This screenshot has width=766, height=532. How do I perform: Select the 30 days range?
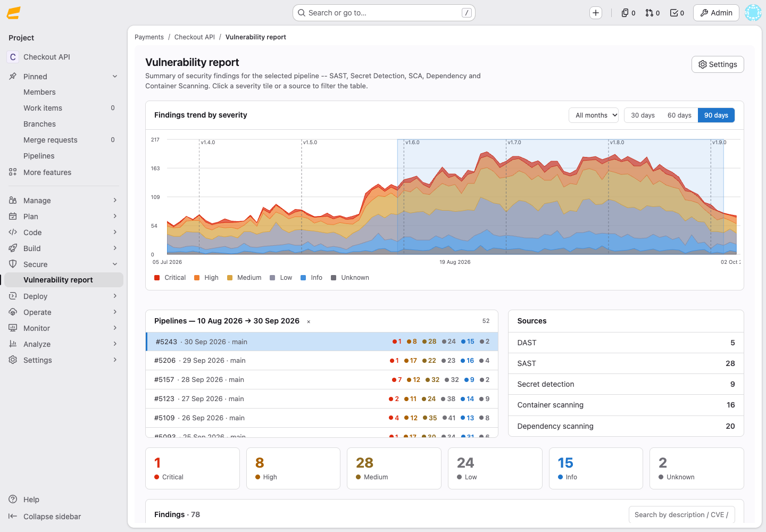coord(643,115)
